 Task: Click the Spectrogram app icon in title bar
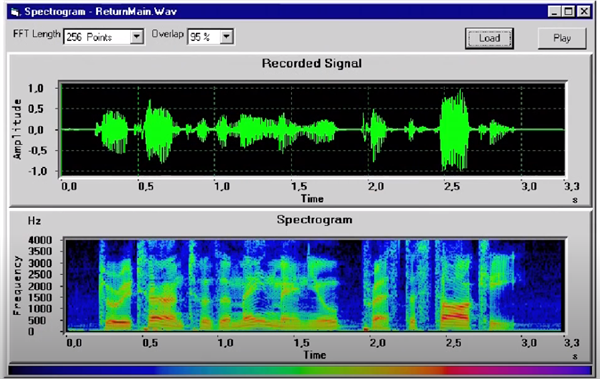click(15, 12)
